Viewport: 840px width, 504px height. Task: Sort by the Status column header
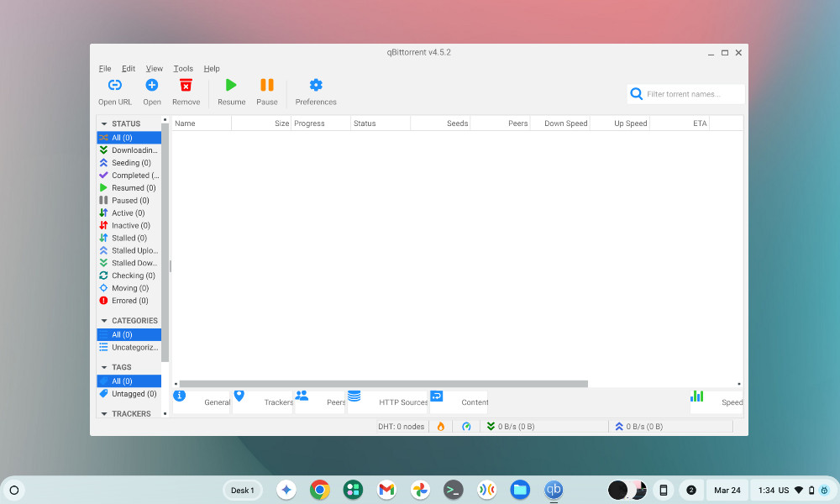coord(381,123)
